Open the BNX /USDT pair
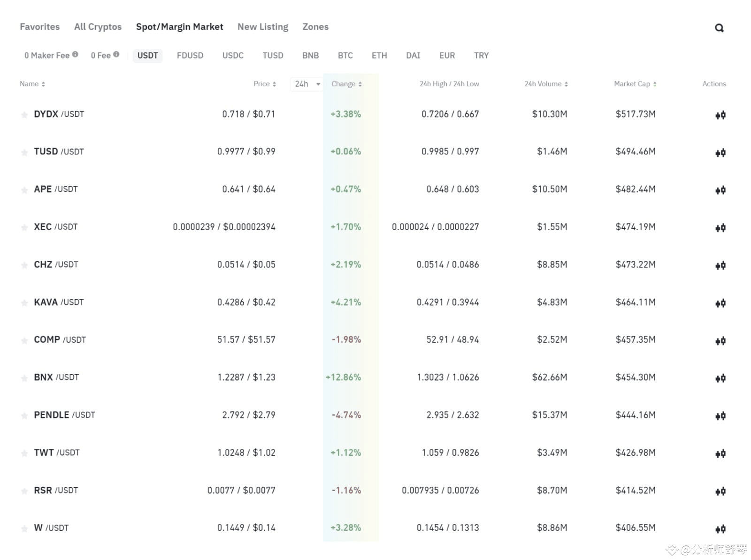This screenshot has height=560, width=751. click(56, 377)
